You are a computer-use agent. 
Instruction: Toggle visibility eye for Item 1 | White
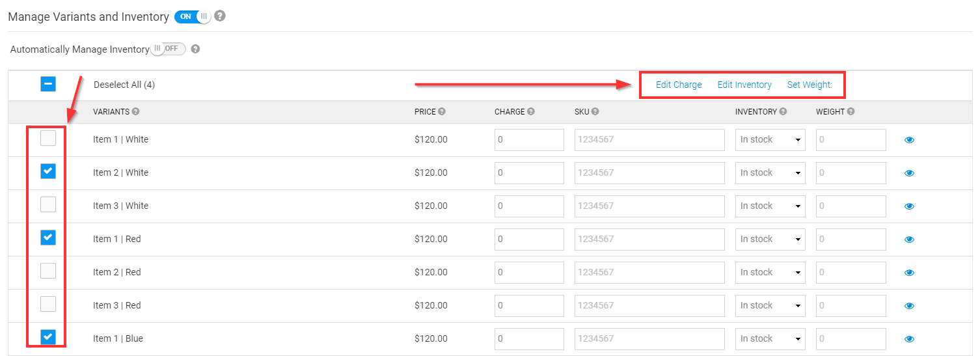pos(910,140)
